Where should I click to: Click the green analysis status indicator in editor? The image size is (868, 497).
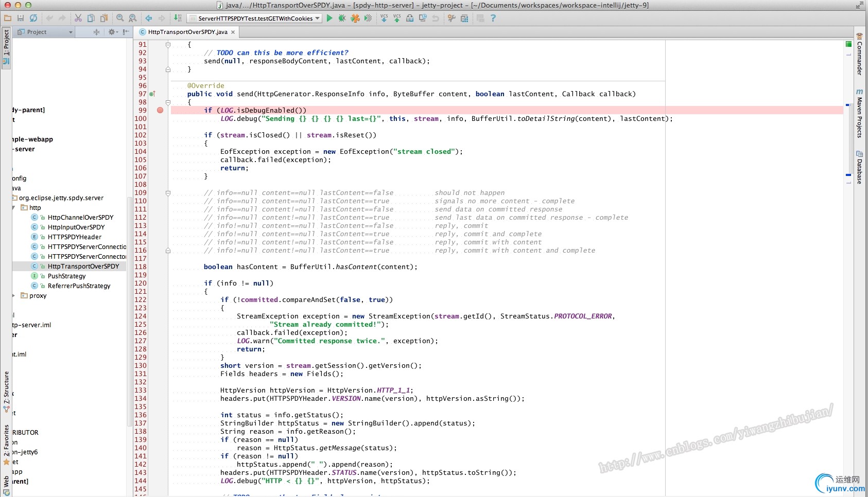[848, 44]
